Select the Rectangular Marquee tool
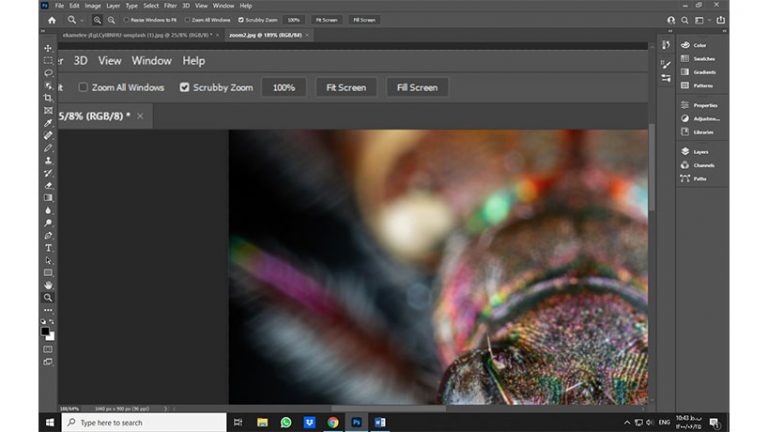Viewport: 768px width, 432px height. click(48, 61)
